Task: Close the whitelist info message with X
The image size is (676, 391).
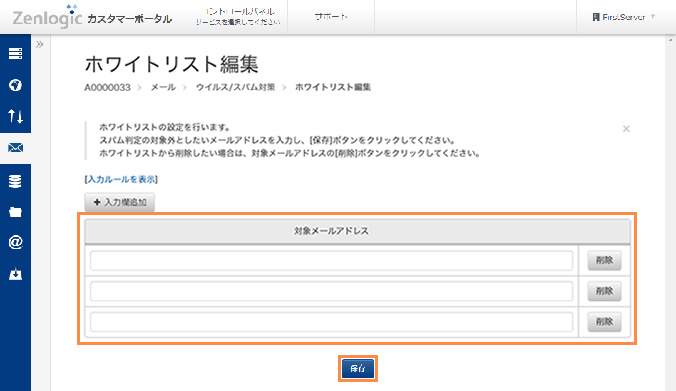Action: pyautogui.click(x=626, y=128)
